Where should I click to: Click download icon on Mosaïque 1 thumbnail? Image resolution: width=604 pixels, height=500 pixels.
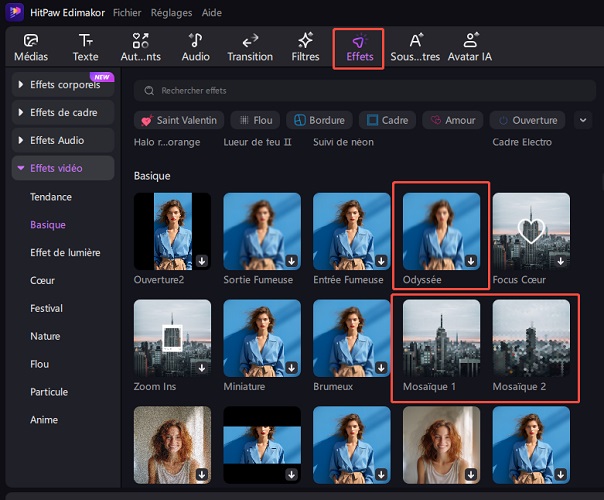tap(470, 367)
